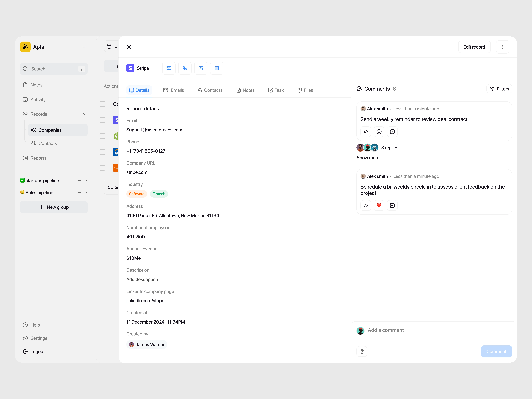Reply to the bi-weekly check-in comment
Viewport: 532px width, 399px height.
(366, 206)
